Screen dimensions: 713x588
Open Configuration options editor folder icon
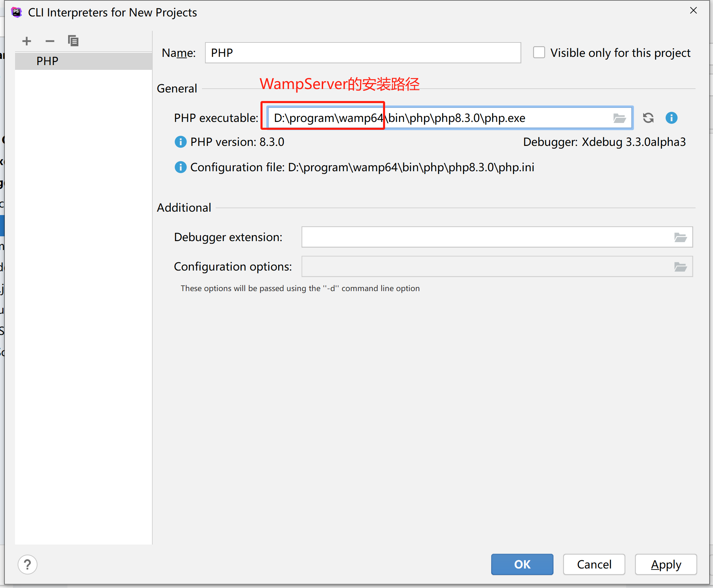[x=680, y=266]
